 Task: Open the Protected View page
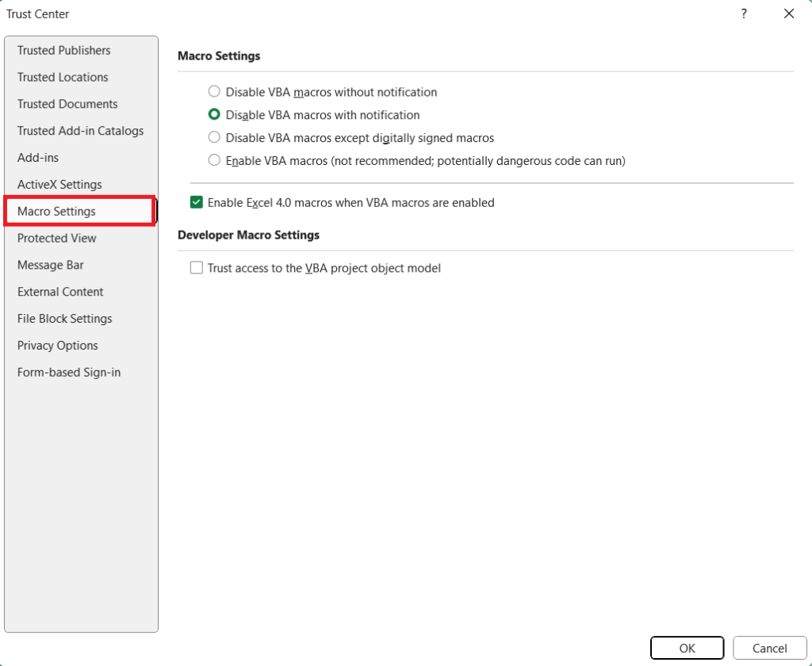click(56, 238)
